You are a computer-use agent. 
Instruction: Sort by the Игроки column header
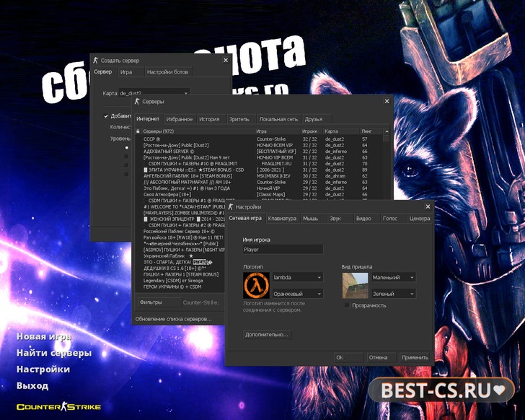(312, 131)
